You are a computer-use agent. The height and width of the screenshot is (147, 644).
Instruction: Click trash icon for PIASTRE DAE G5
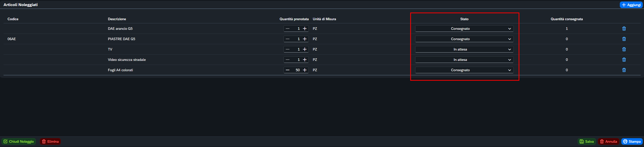coord(624,39)
